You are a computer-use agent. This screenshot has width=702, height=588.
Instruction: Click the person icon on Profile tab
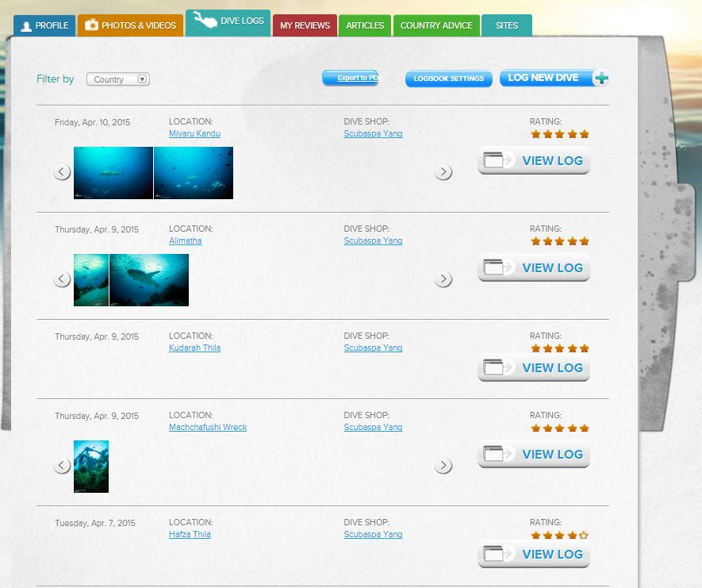pyautogui.click(x=26, y=26)
